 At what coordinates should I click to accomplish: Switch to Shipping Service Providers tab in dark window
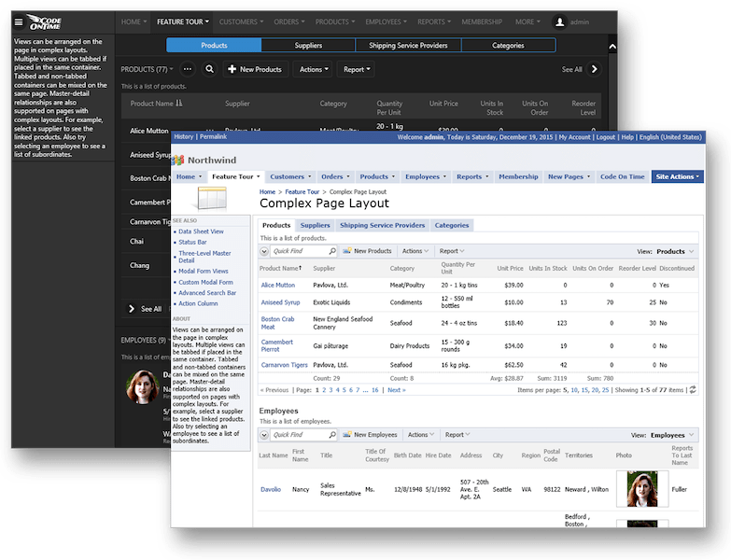point(408,45)
